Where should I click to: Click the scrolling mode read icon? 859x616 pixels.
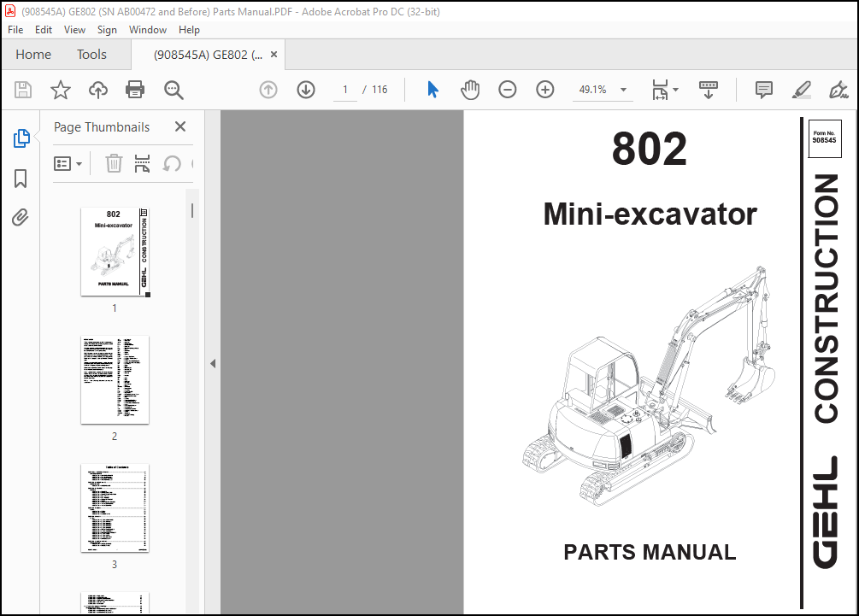pos(709,90)
